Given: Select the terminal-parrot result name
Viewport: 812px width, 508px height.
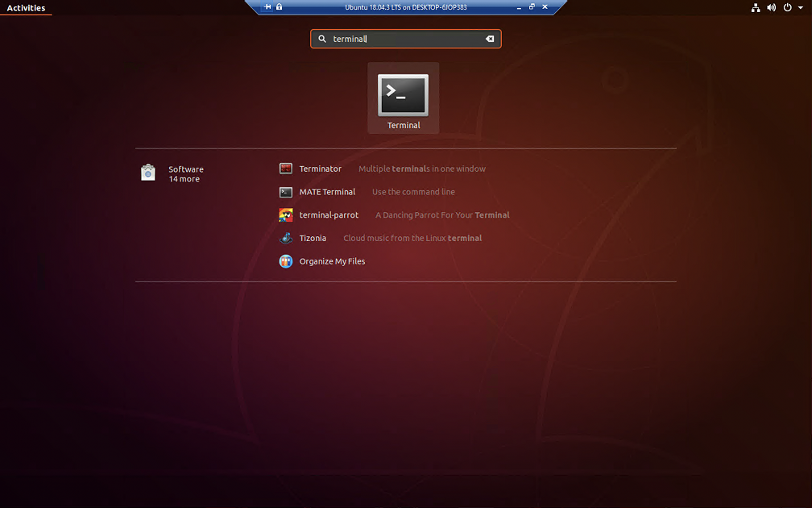Looking at the screenshot, I should click(329, 215).
